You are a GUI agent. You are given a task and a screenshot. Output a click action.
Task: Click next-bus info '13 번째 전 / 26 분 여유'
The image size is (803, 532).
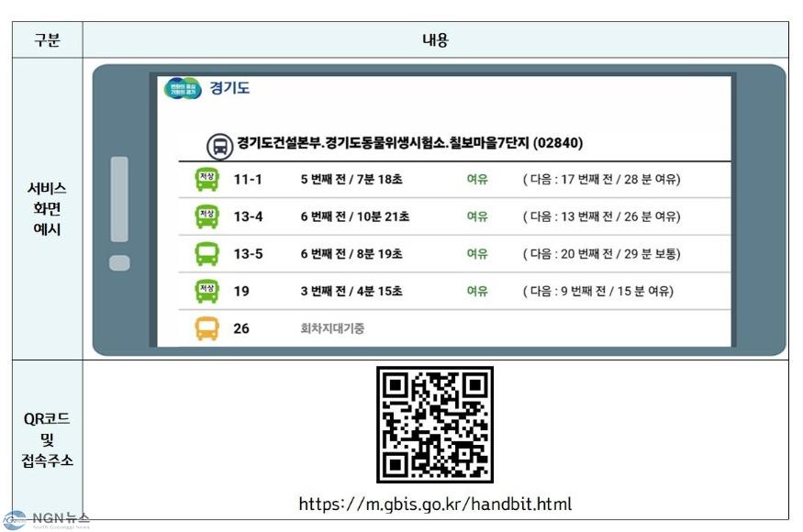click(x=602, y=216)
